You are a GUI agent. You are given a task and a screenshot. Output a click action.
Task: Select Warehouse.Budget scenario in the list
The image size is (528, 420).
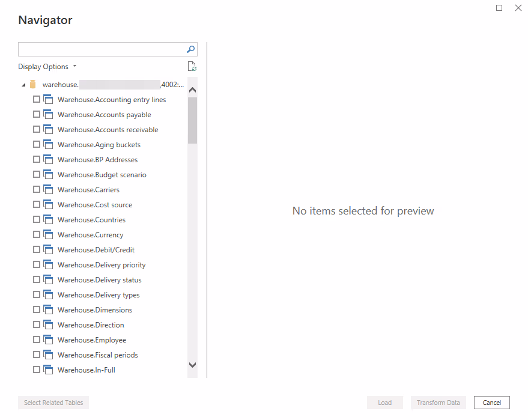[x=102, y=175]
